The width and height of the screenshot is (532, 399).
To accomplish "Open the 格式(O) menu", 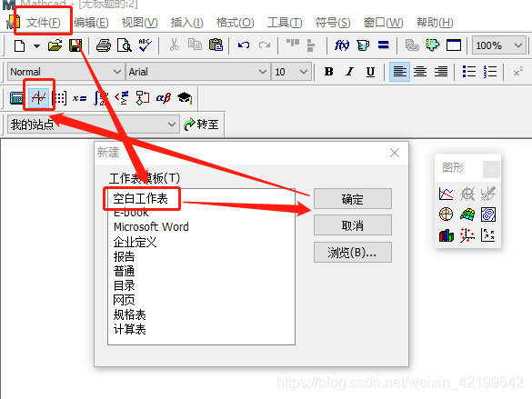I will (x=236, y=23).
